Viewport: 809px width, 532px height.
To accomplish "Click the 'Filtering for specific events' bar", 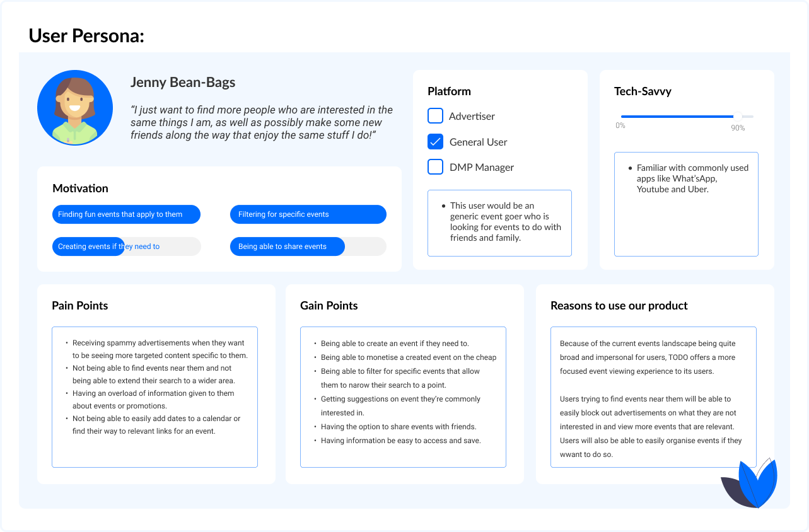I will coord(308,214).
